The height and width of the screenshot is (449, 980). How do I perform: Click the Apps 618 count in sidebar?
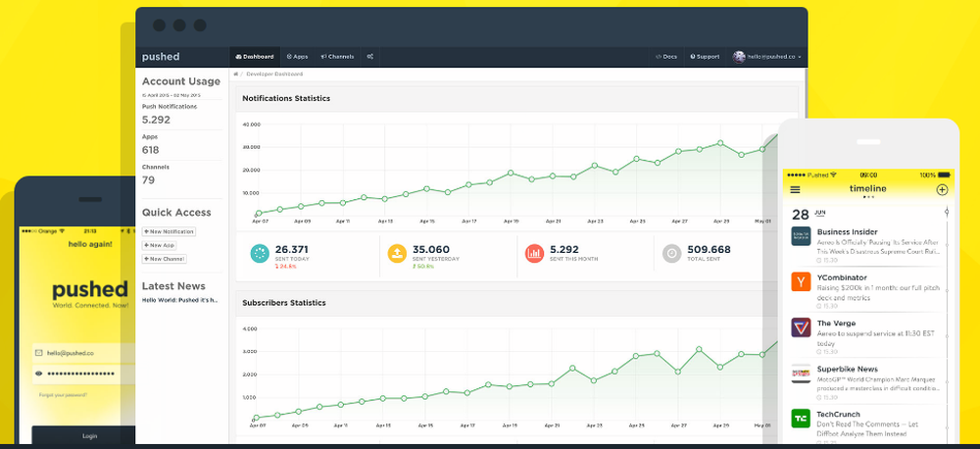(x=151, y=150)
